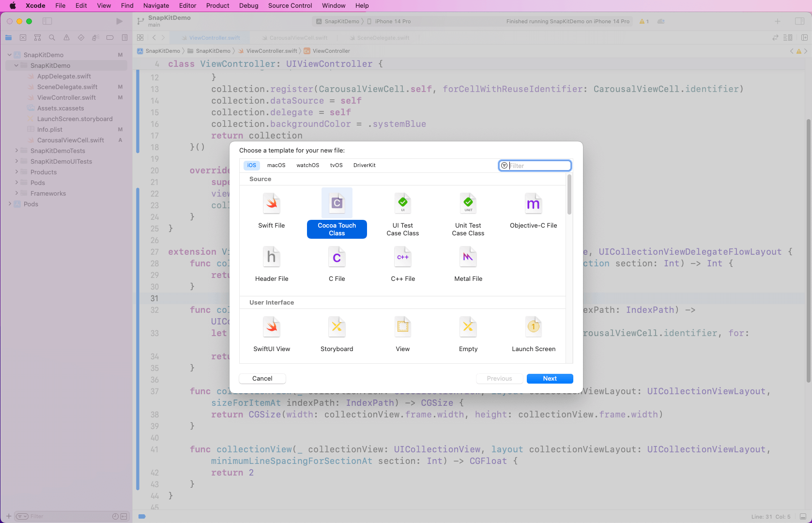Pick the C++ File template
The image size is (812, 523).
coord(402,257)
